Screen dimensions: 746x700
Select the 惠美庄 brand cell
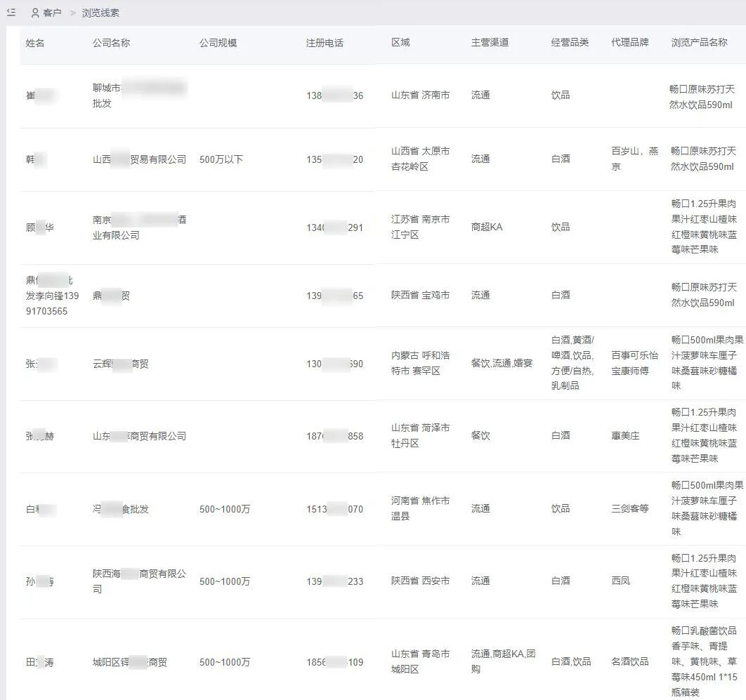(625, 435)
